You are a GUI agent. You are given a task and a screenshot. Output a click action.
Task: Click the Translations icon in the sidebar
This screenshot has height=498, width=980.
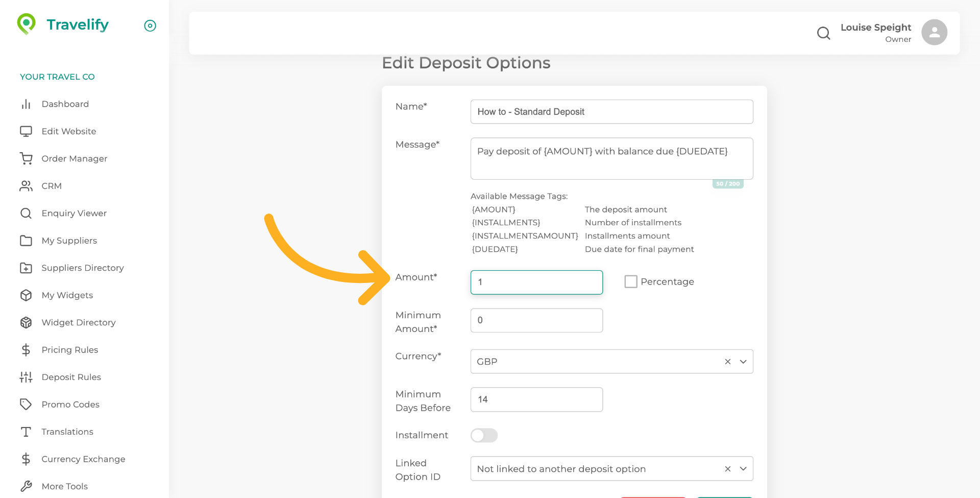pos(26,432)
